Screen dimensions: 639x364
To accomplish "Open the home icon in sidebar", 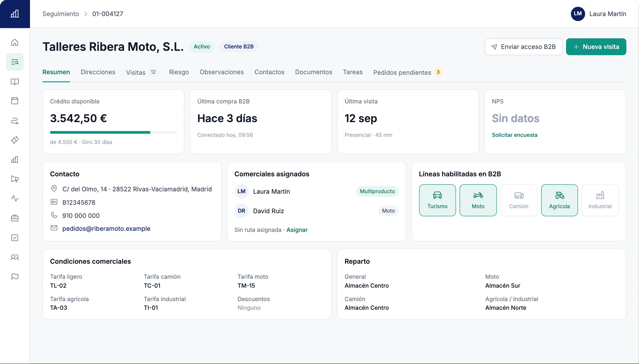I will [15, 42].
